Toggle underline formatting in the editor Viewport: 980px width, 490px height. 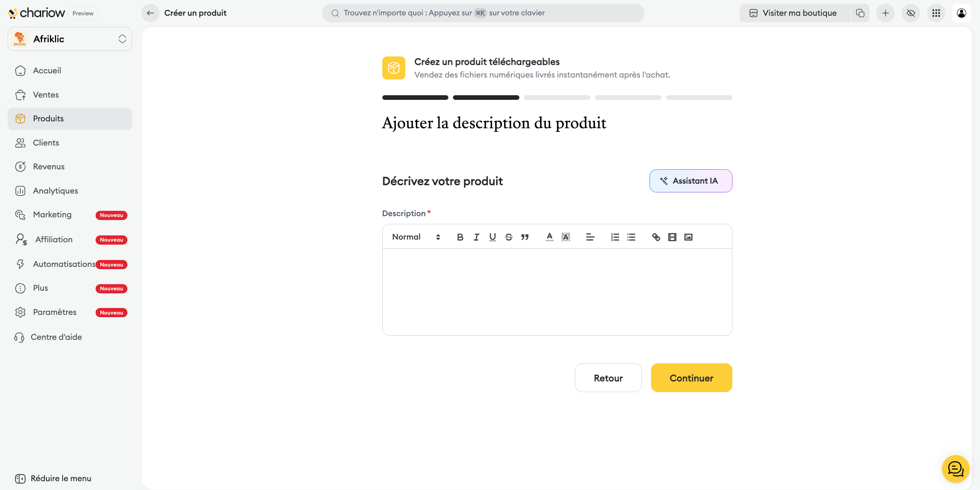(x=492, y=237)
